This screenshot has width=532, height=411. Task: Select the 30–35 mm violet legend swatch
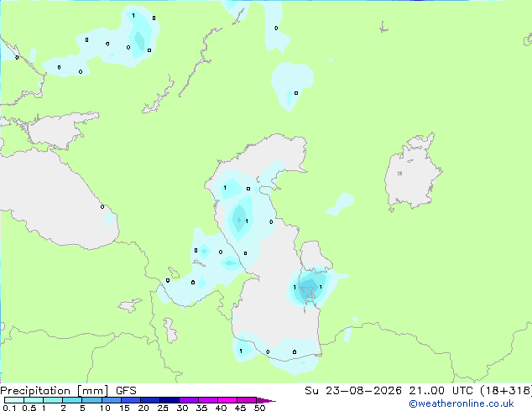(x=188, y=400)
